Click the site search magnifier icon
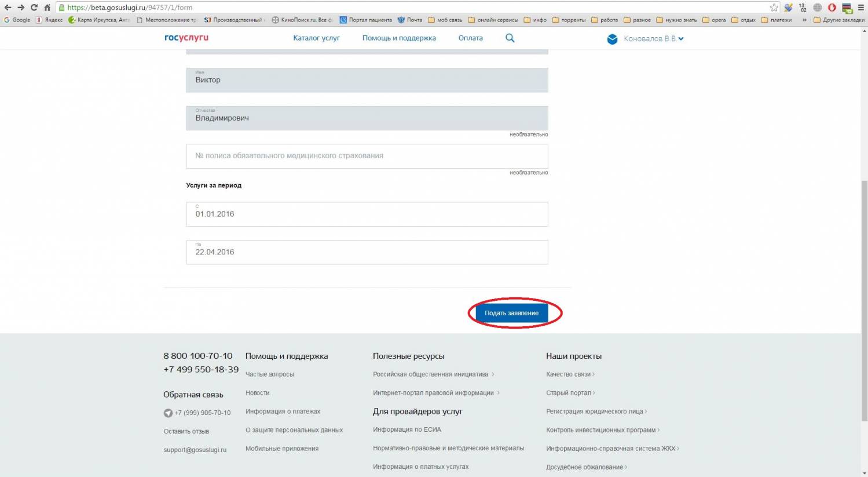The width and height of the screenshot is (868, 477). pyautogui.click(x=510, y=38)
